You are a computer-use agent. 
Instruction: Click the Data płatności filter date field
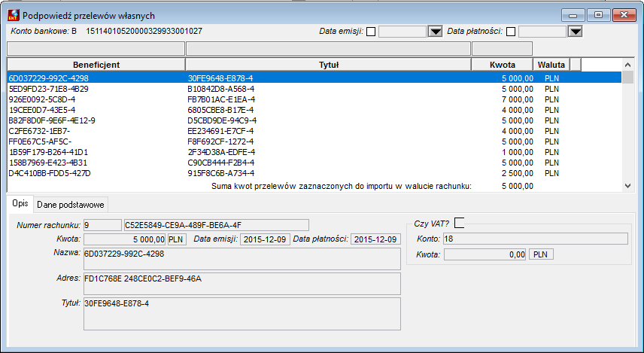pyautogui.click(x=542, y=32)
